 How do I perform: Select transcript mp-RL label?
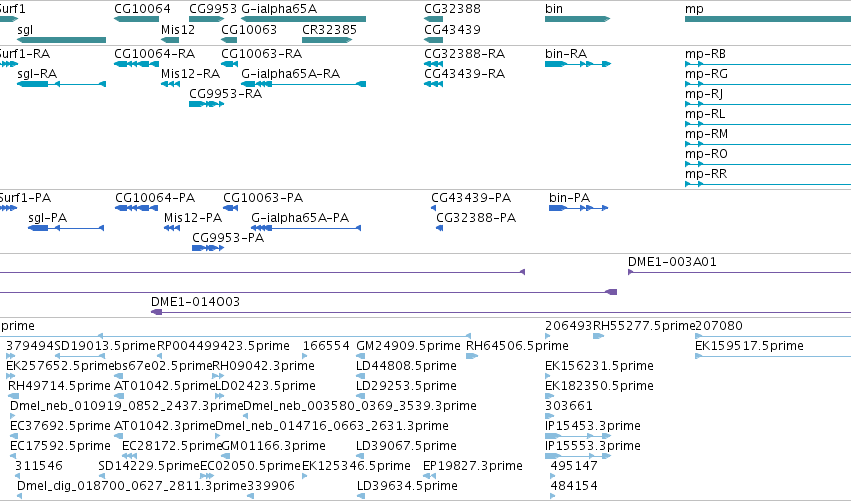[705, 114]
